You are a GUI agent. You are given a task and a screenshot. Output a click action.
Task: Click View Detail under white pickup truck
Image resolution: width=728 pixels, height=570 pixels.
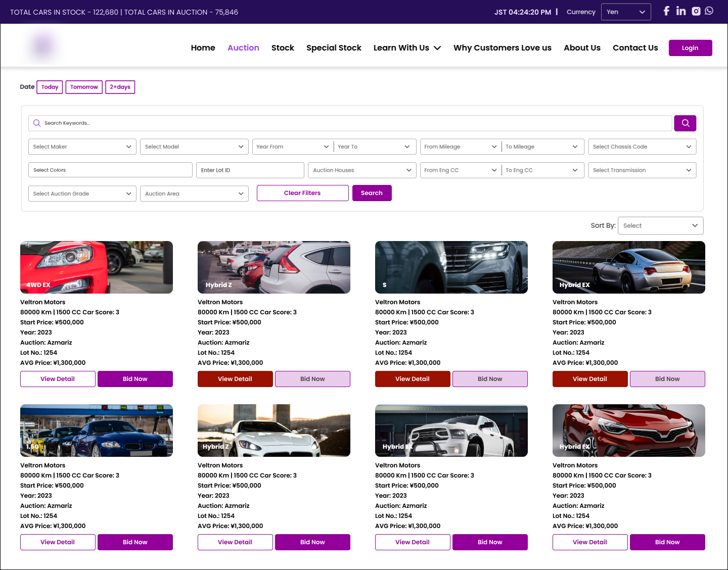click(x=413, y=542)
